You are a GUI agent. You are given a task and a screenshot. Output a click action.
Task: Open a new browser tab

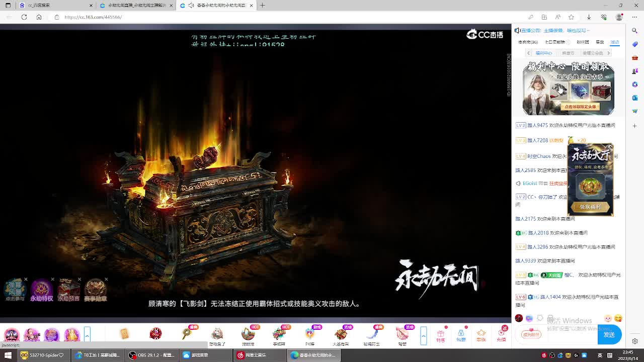click(x=262, y=5)
